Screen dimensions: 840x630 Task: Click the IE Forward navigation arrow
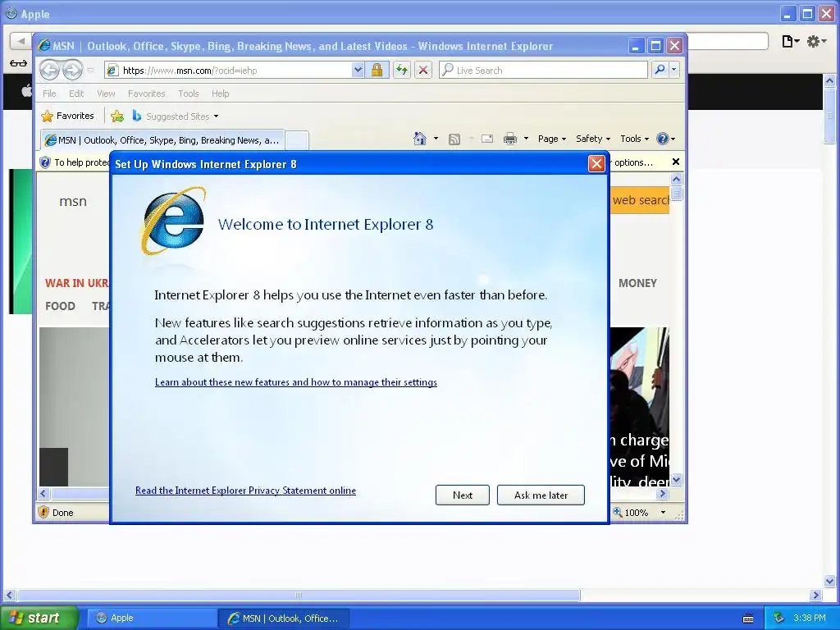tap(72, 70)
